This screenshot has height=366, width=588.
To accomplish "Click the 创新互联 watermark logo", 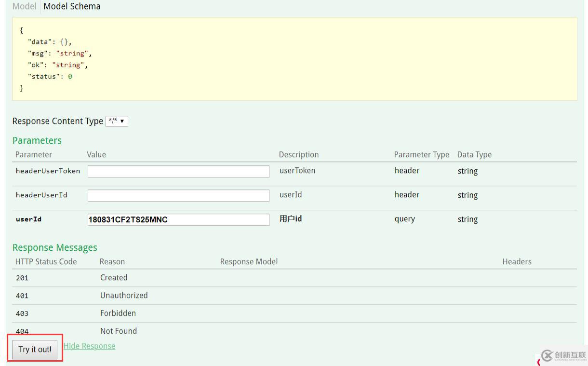I will [563, 356].
